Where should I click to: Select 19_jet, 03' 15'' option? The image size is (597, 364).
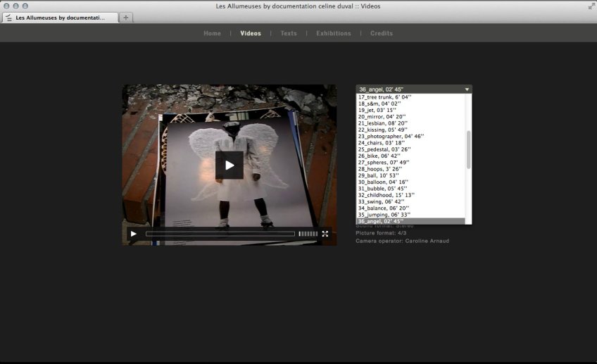410,110
